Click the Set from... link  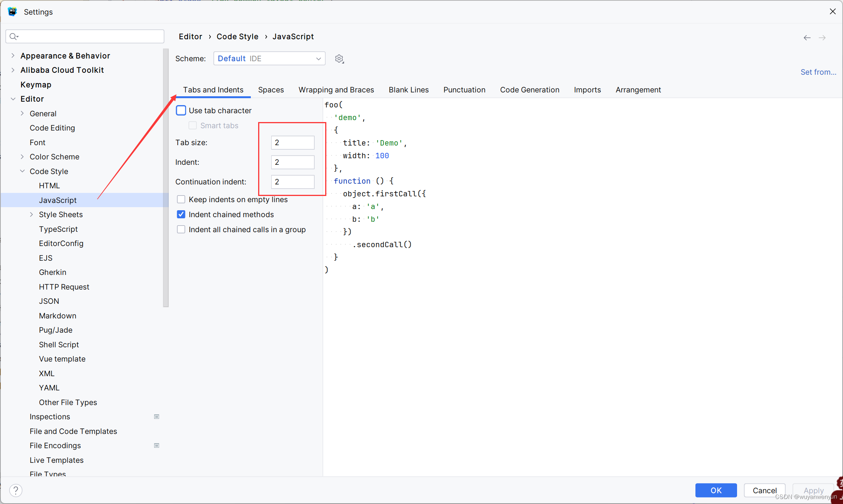click(x=818, y=72)
